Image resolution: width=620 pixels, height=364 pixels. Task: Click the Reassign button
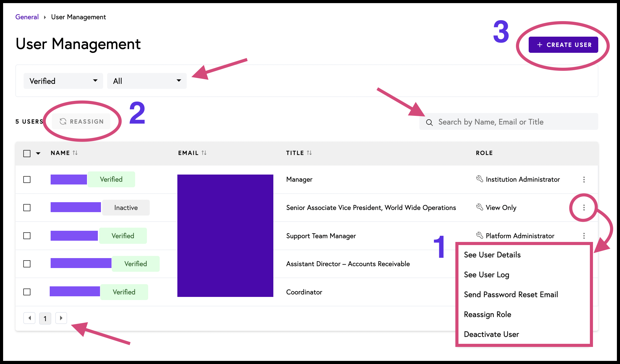coord(81,121)
